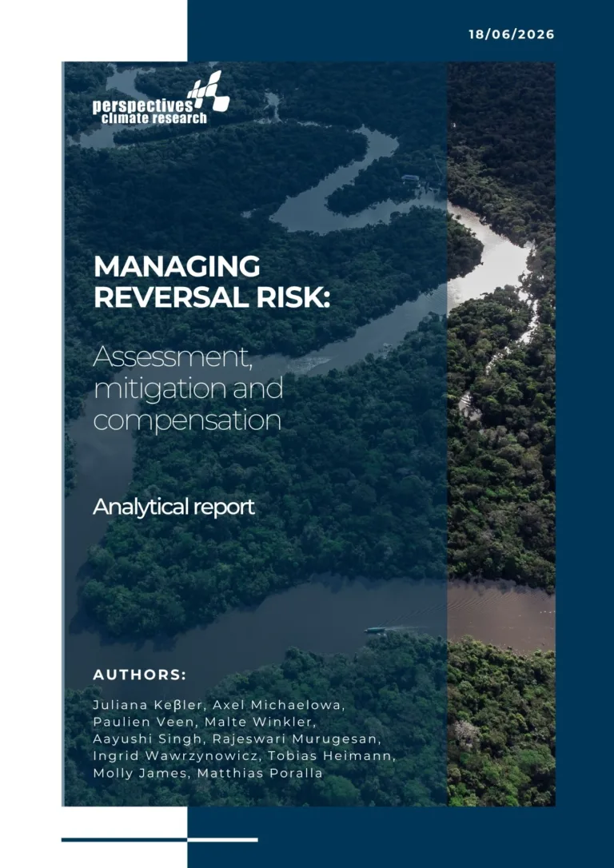Click the author line starting Paulien Veen

(x=205, y=723)
